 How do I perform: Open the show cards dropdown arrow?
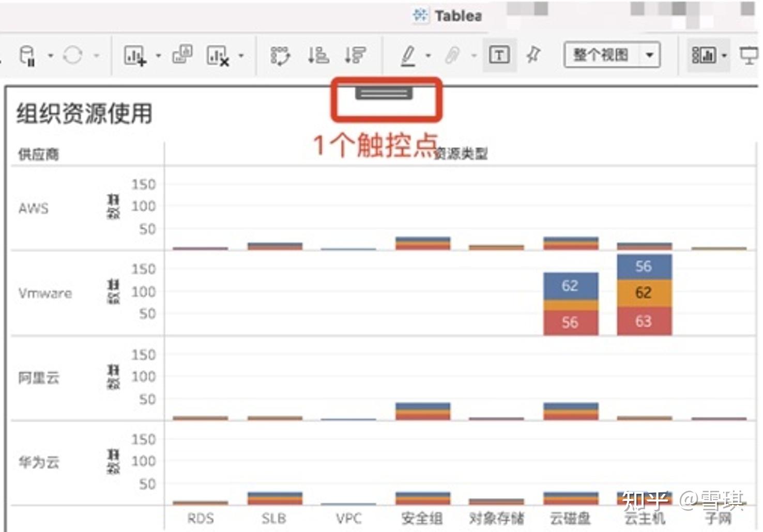tap(724, 55)
